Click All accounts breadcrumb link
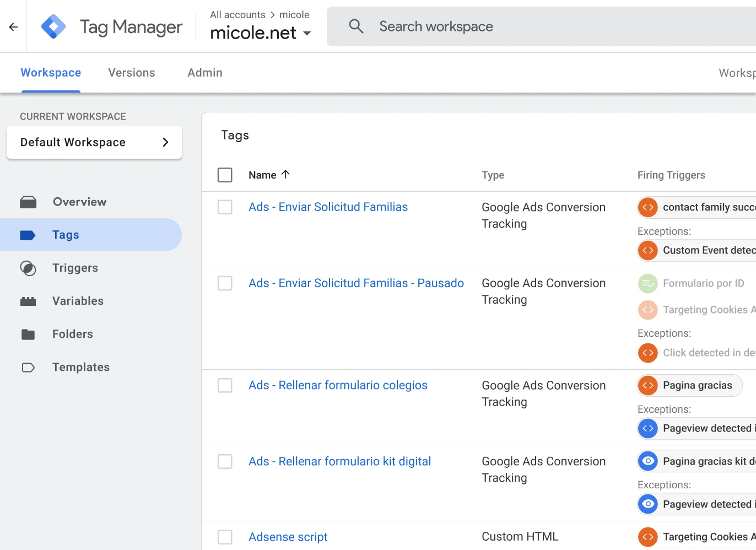 pos(237,15)
